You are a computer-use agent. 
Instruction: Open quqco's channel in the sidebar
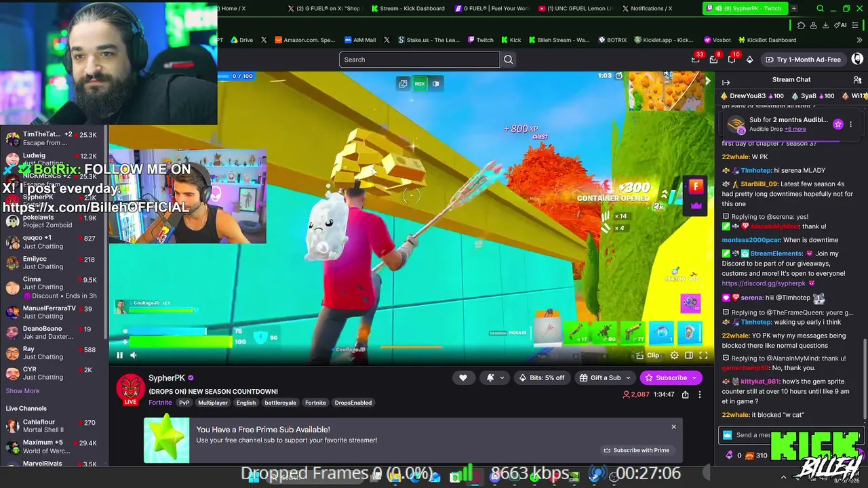[53, 242]
